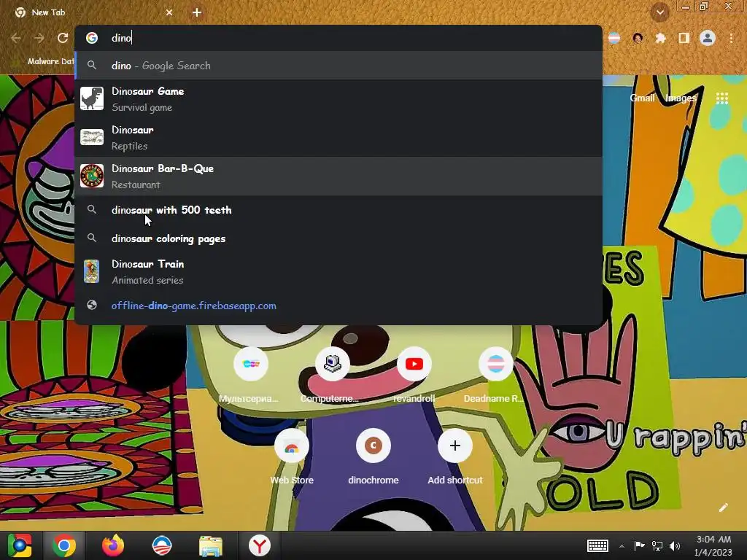Image resolution: width=747 pixels, height=560 pixels.
Task: Pick 'dinosaur coloring pages' suggestion
Action: click(338, 238)
